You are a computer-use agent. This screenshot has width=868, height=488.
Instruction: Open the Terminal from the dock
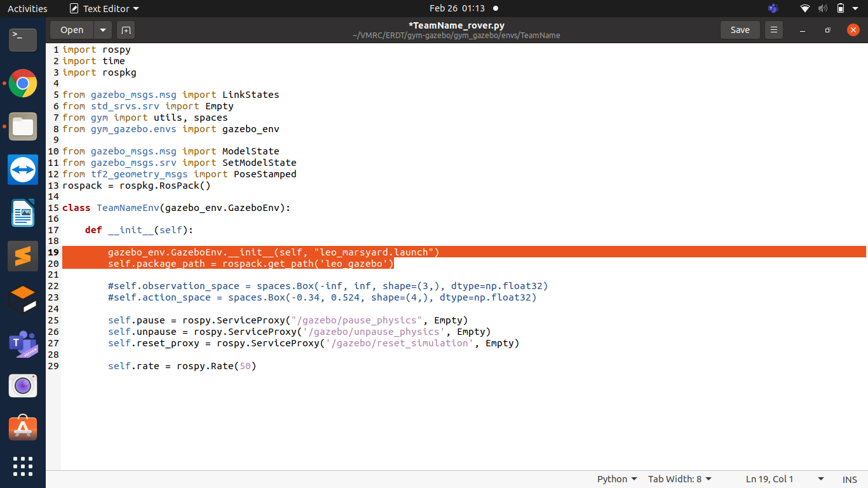(23, 40)
